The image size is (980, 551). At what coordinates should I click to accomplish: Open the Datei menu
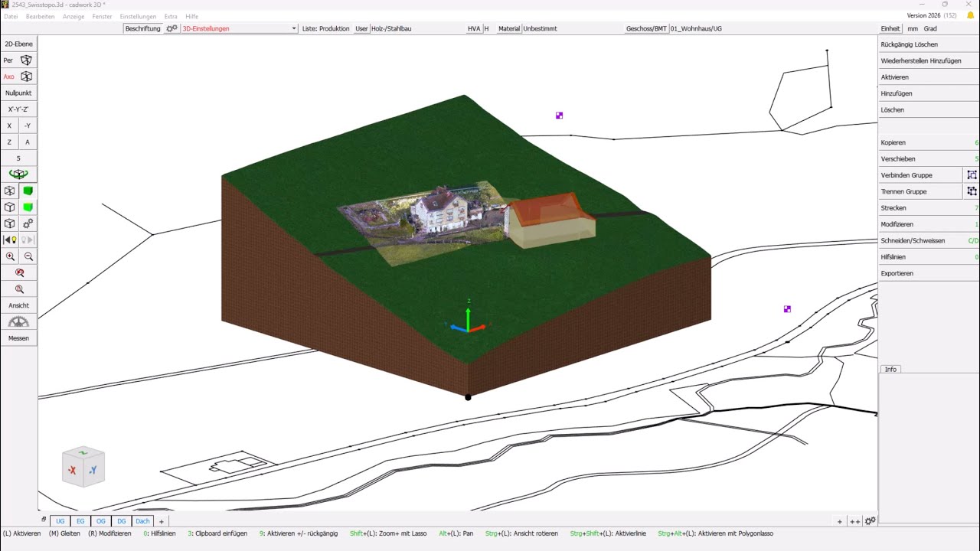pyautogui.click(x=11, y=16)
